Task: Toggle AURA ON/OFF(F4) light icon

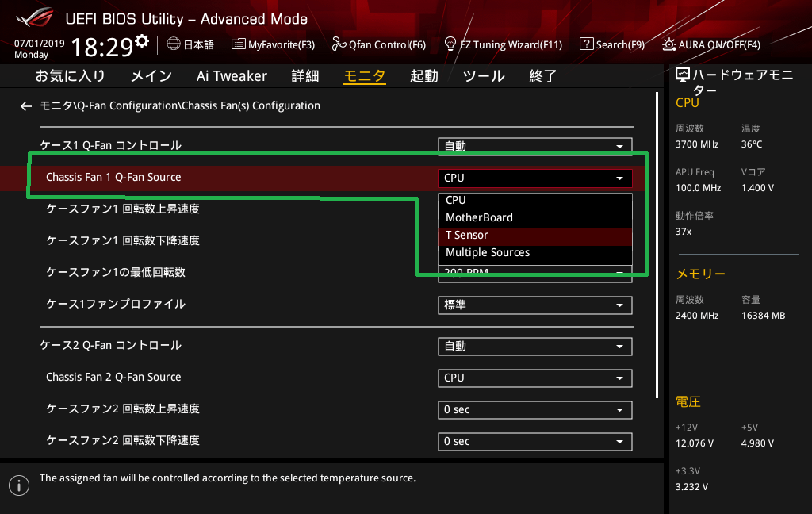Action: [x=669, y=44]
